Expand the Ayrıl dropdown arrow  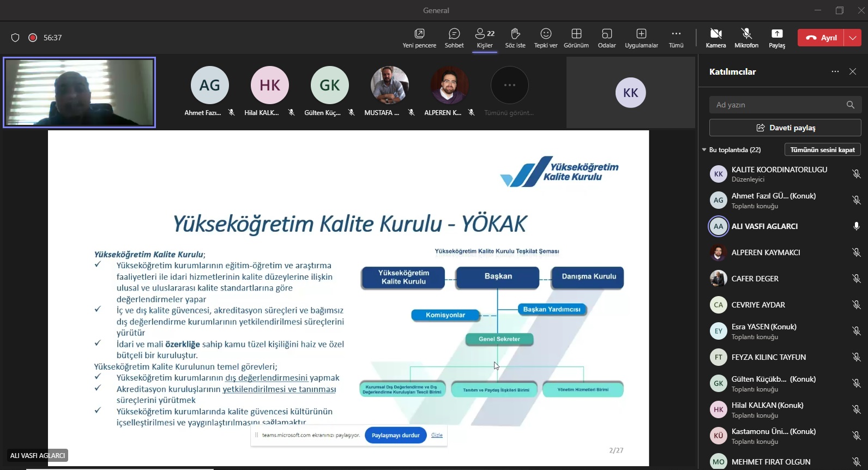click(853, 38)
